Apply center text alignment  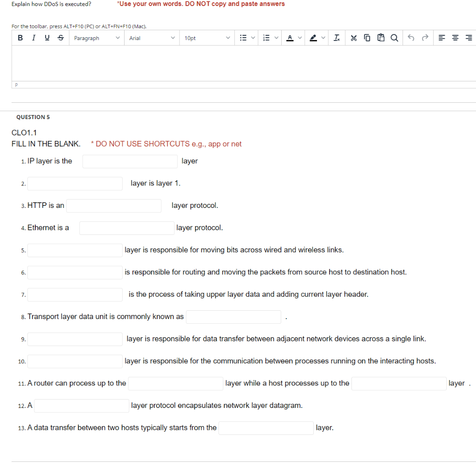point(455,38)
